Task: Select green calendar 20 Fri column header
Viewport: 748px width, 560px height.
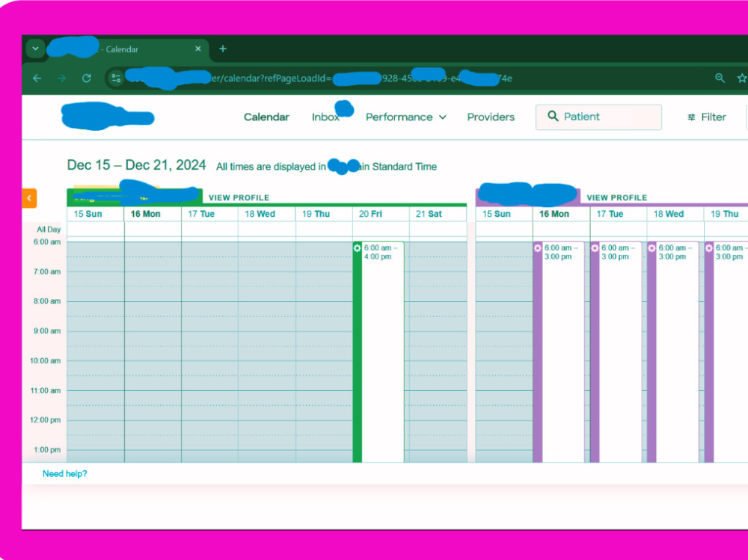Action: 381,214
